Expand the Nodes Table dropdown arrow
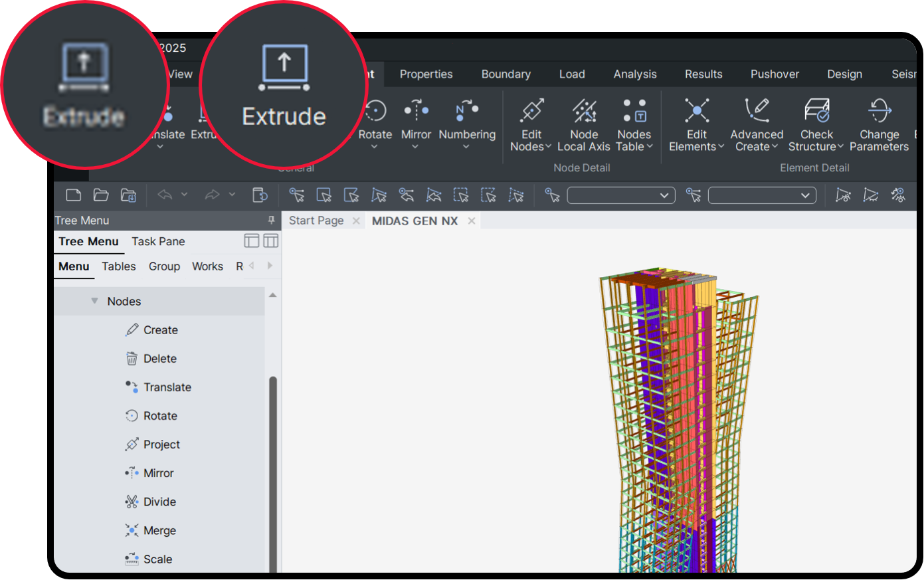The width and height of the screenshot is (924, 580). coord(650,147)
